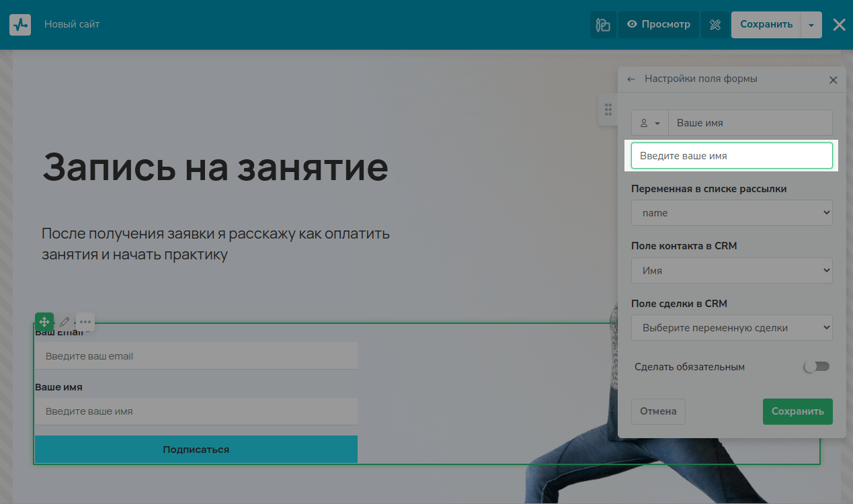This screenshot has width=853, height=504.
Task: Toggle the "Сделать обязательным" switch
Action: [817, 367]
